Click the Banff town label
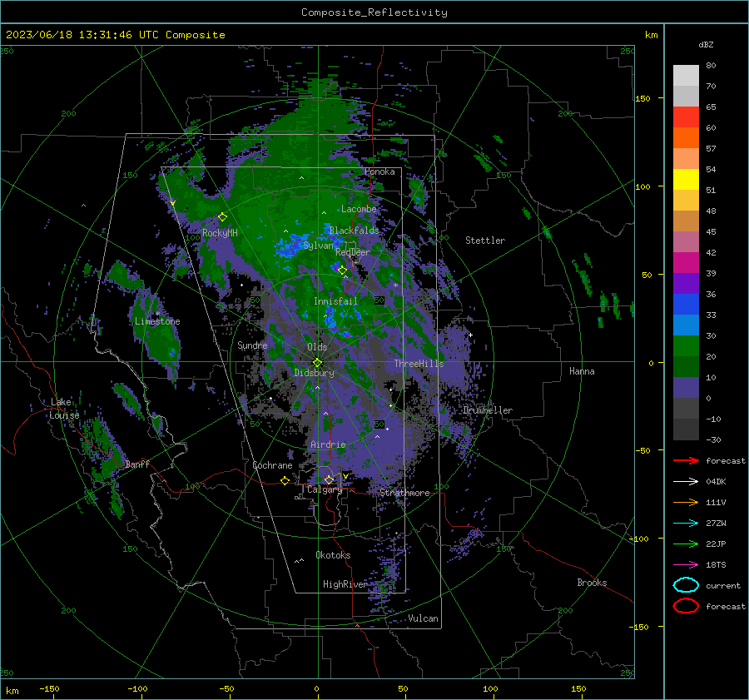Screen dimensions: 749x700 tap(137, 464)
